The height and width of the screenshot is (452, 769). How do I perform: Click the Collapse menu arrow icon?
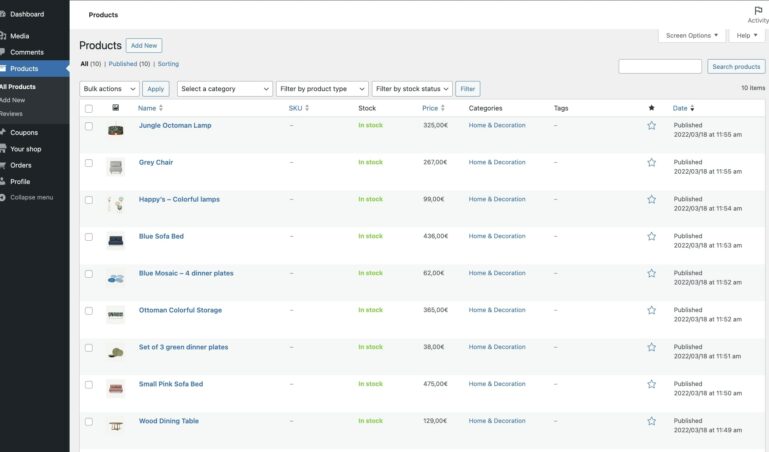tap(3, 197)
